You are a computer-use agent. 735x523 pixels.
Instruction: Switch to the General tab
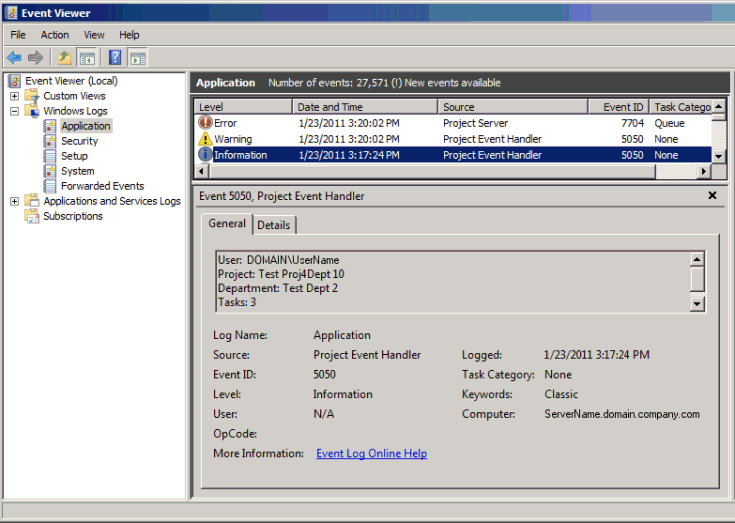[x=227, y=224]
